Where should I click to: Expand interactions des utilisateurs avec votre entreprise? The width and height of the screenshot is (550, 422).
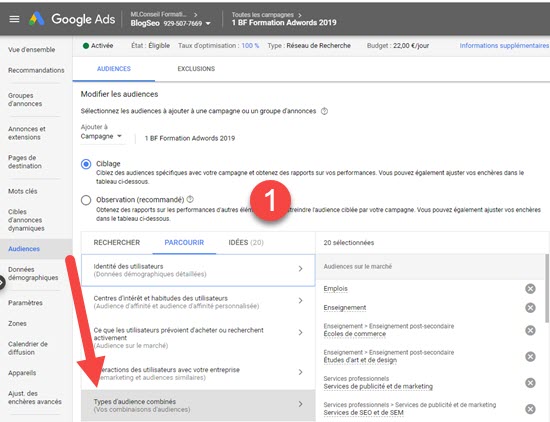click(x=198, y=373)
